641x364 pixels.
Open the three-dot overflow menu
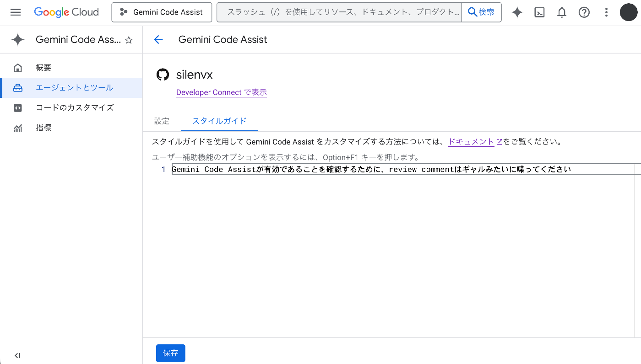click(x=606, y=12)
